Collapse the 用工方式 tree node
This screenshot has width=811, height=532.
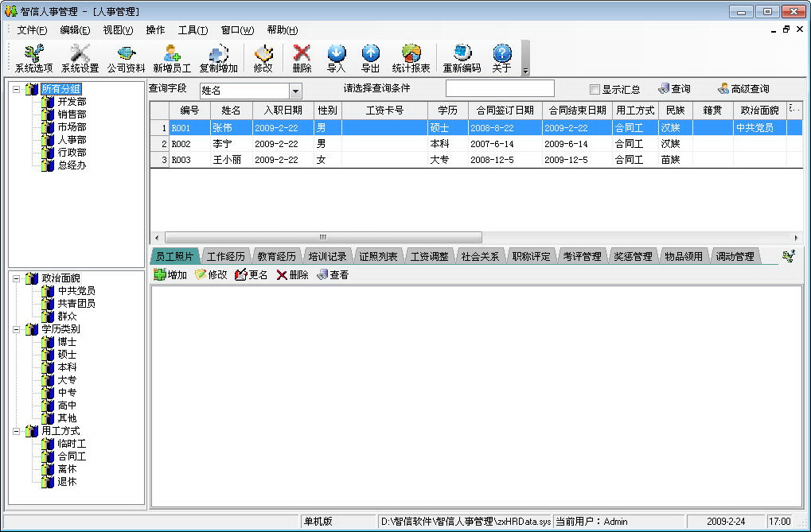(x=17, y=431)
